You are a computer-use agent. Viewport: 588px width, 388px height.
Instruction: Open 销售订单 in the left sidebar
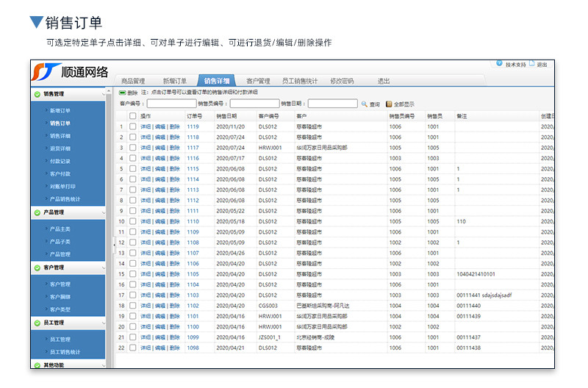point(60,123)
